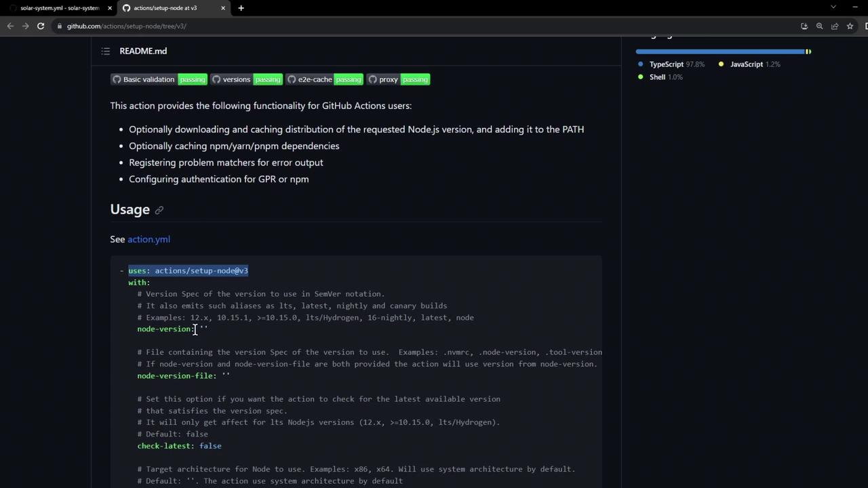This screenshot has height=488, width=868.
Task: Click the '# File containing the version Spec' comment
Action: [370, 352]
